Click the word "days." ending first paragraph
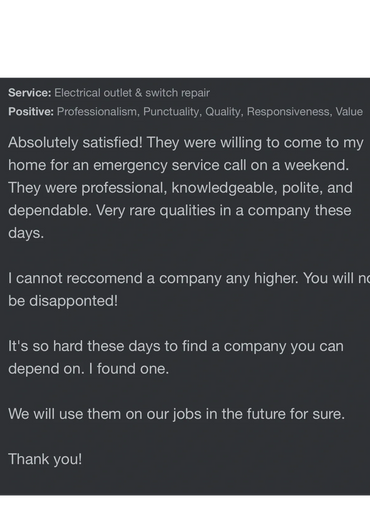The height and width of the screenshot is (526, 370). (x=26, y=233)
